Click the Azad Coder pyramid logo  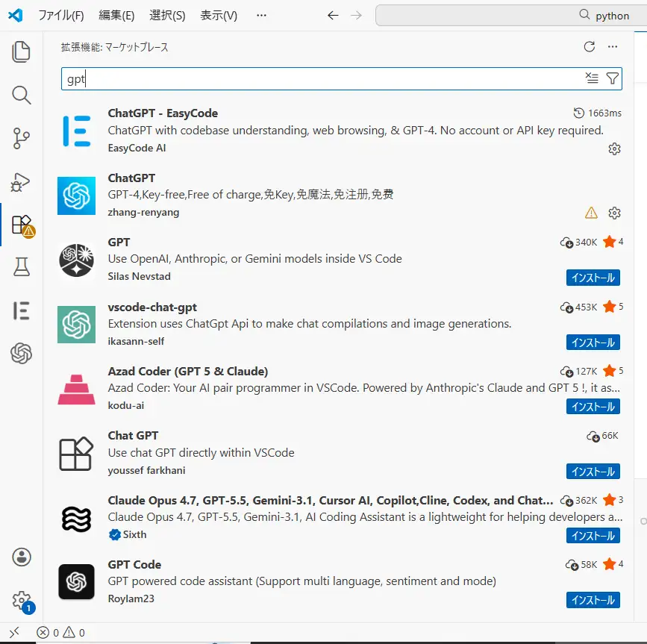77,389
